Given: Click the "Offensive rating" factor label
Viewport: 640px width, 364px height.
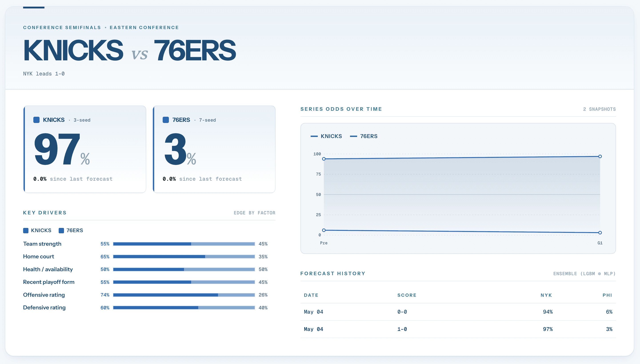Looking at the screenshot, I should (44, 295).
